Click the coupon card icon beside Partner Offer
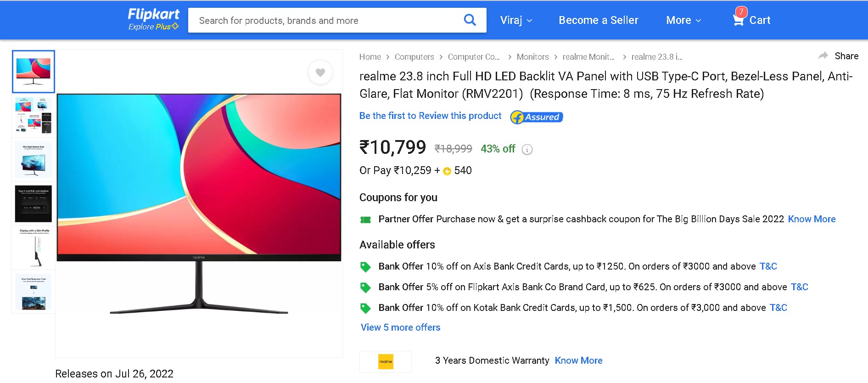The height and width of the screenshot is (383, 868). (366, 219)
